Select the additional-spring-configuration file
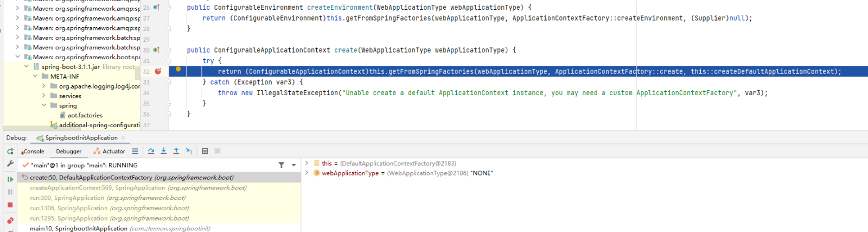 [x=95, y=125]
